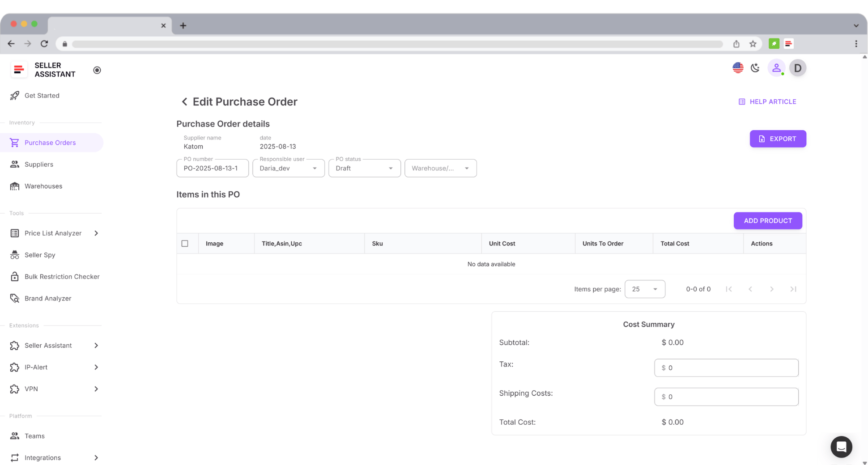Open the D profile avatar

click(x=797, y=68)
